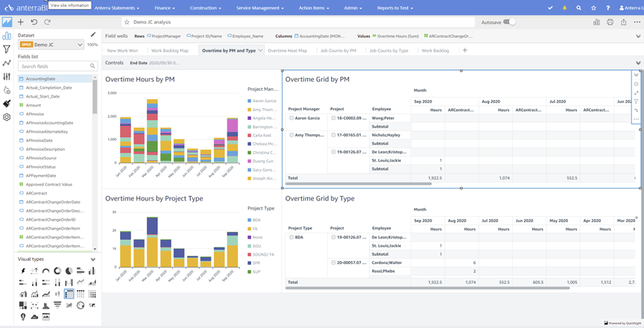
Task: Select the insight lightbulb visual type
Action: coord(23,317)
